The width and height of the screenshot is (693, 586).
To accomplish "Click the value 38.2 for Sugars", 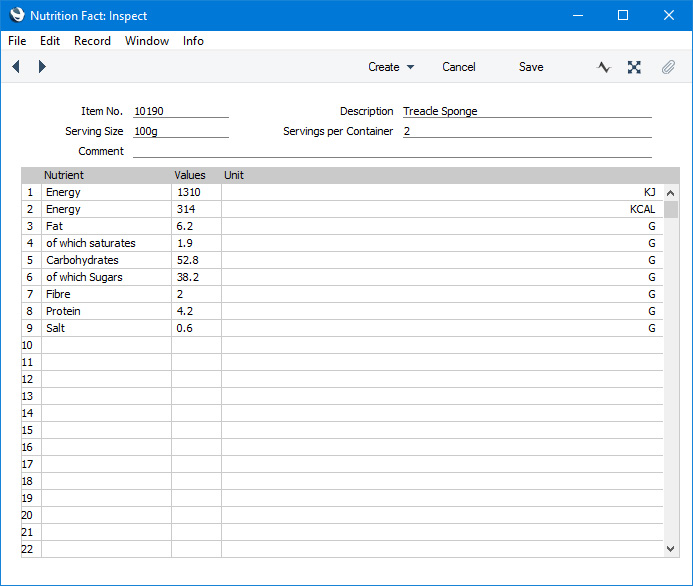I will (197, 277).
